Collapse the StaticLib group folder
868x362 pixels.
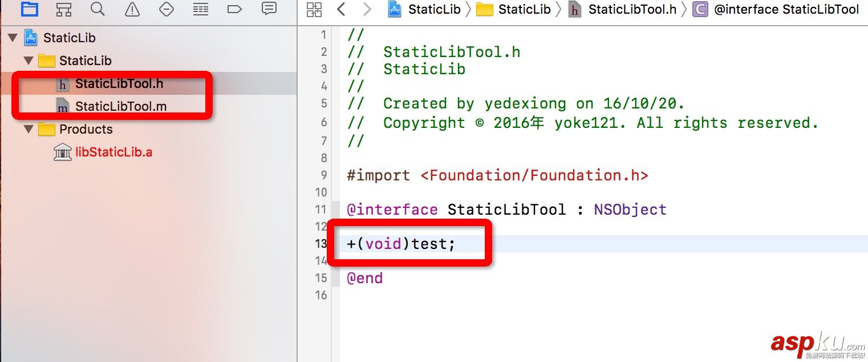tap(27, 61)
